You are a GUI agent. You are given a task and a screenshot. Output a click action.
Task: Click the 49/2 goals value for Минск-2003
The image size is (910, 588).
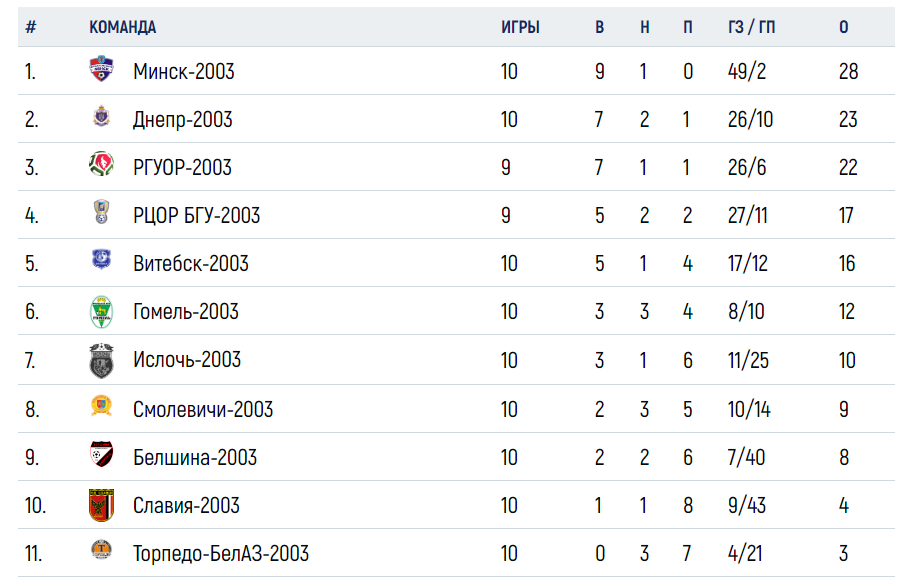(x=747, y=71)
